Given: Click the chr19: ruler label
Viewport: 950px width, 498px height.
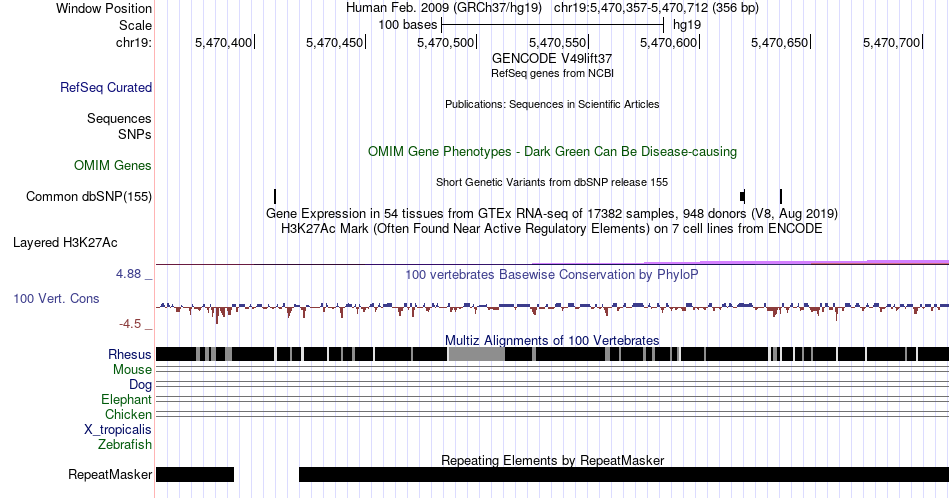Looking at the screenshot, I should click(134, 42).
